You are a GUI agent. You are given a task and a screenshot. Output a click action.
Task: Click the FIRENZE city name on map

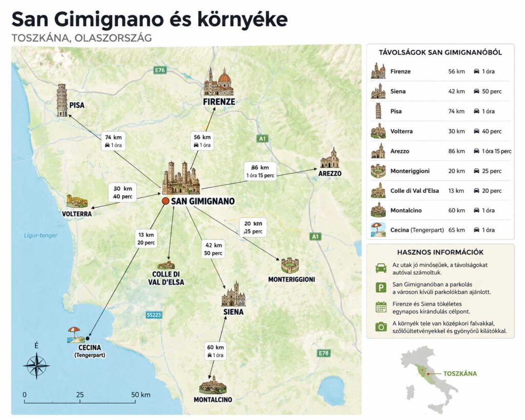click(219, 102)
